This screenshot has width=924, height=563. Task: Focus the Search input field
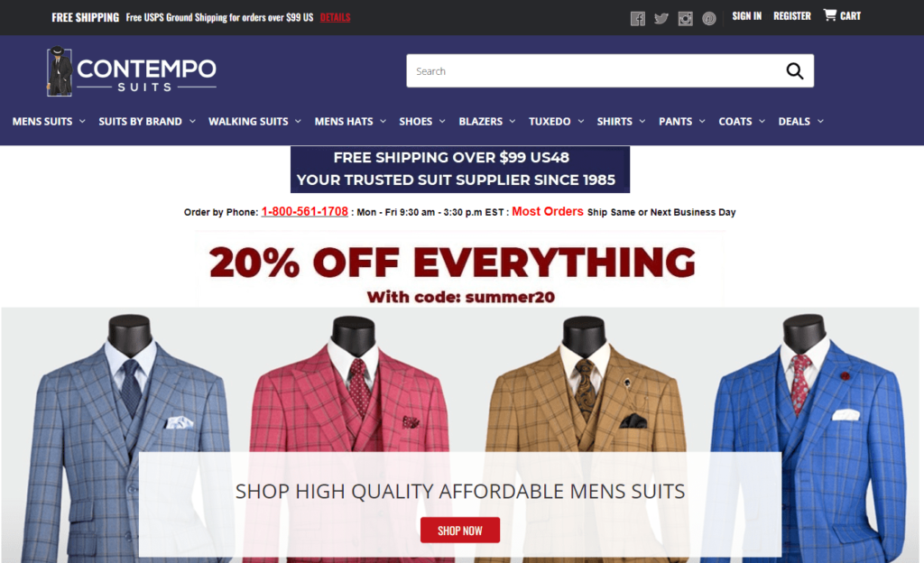point(596,71)
